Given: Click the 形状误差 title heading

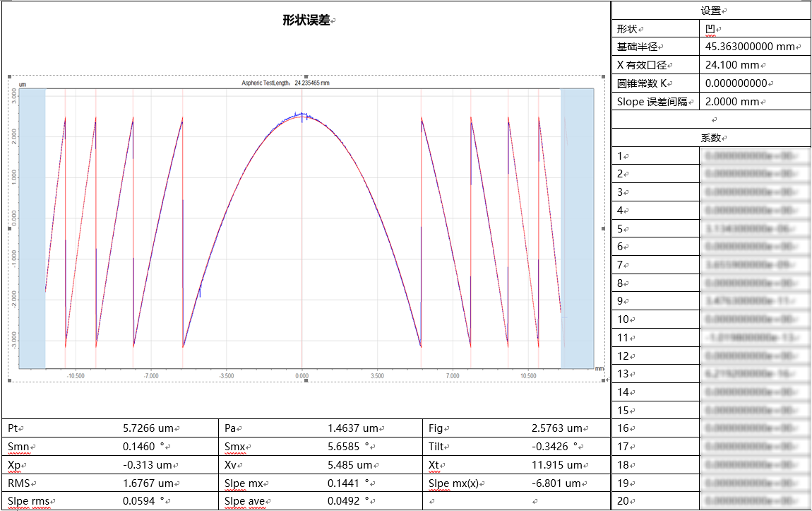Looking at the screenshot, I should tap(306, 20).
